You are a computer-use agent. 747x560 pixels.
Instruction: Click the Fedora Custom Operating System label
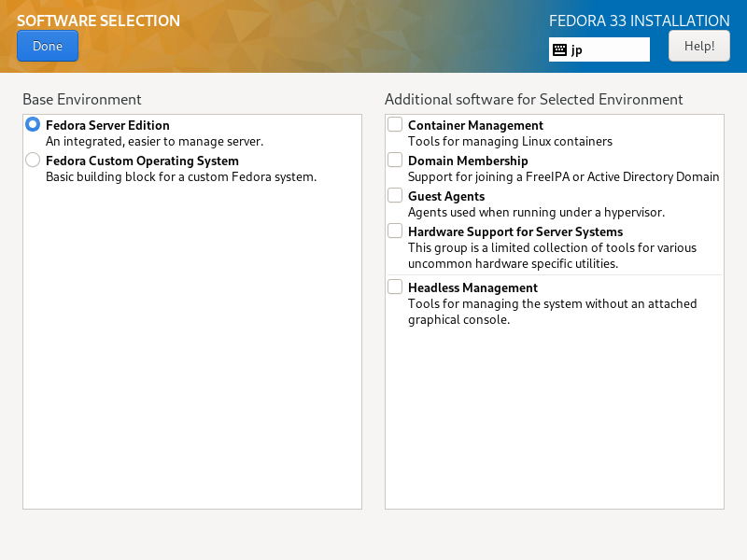pyautogui.click(x=142, y=161)
